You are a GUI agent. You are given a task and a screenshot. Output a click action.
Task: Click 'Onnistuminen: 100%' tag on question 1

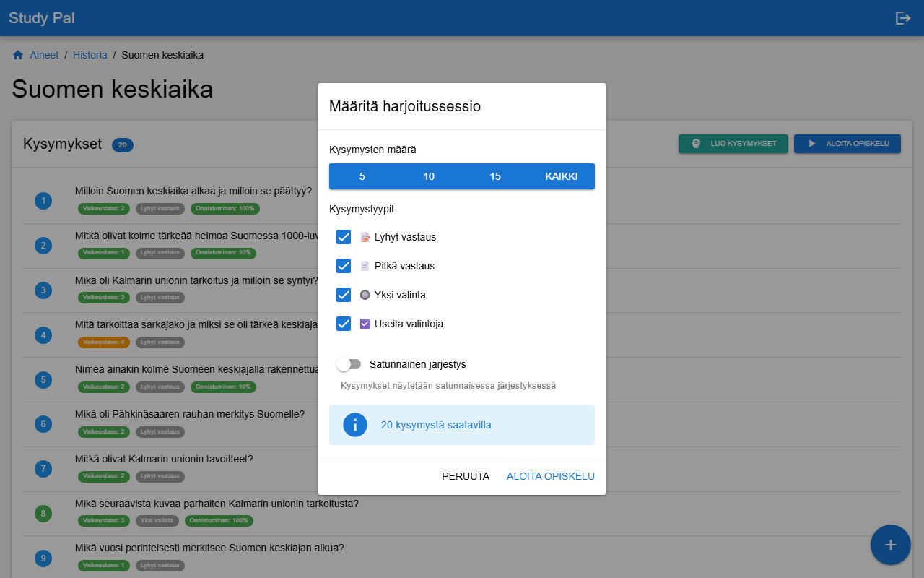tap(225, 209)
